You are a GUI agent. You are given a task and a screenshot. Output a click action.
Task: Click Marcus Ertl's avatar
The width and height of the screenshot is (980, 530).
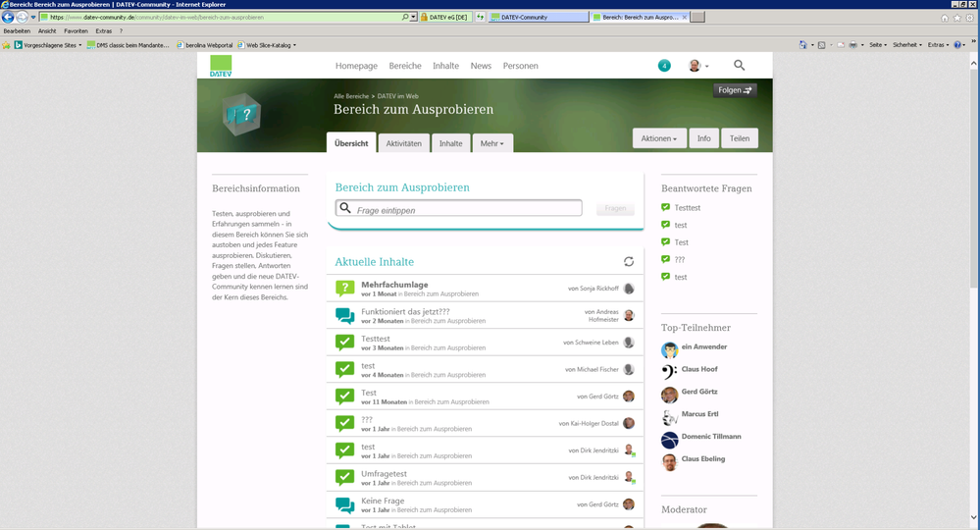point(669,417)
